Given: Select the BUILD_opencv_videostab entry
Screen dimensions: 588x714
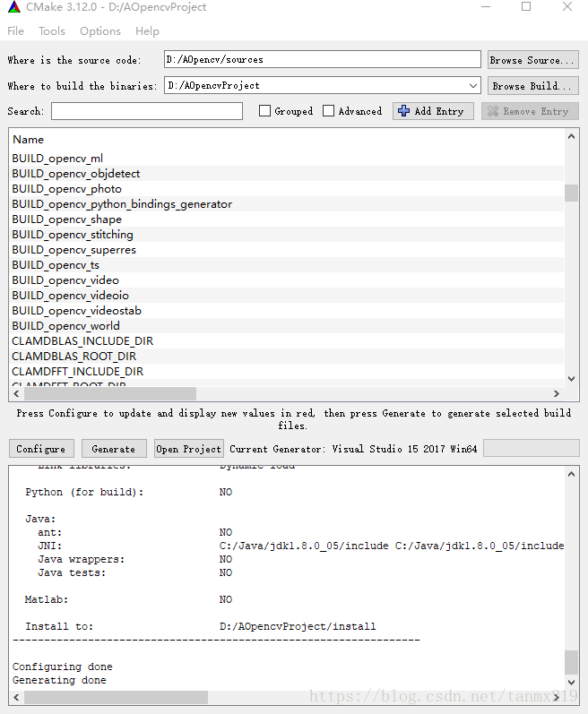Looking at the screenshot, I should click(x=287, y=311).
